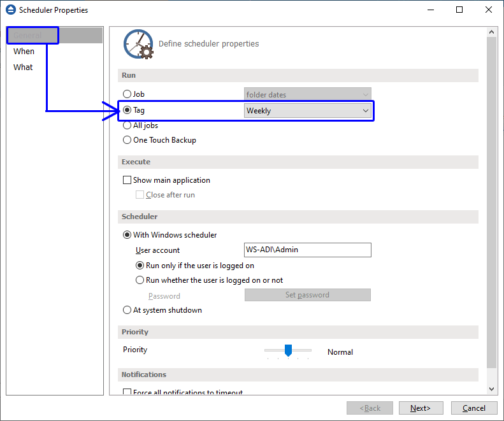Switch to the What page
The width and height of the screenshot is (504, 421).
pyautogui.click(x=23, y=67)
